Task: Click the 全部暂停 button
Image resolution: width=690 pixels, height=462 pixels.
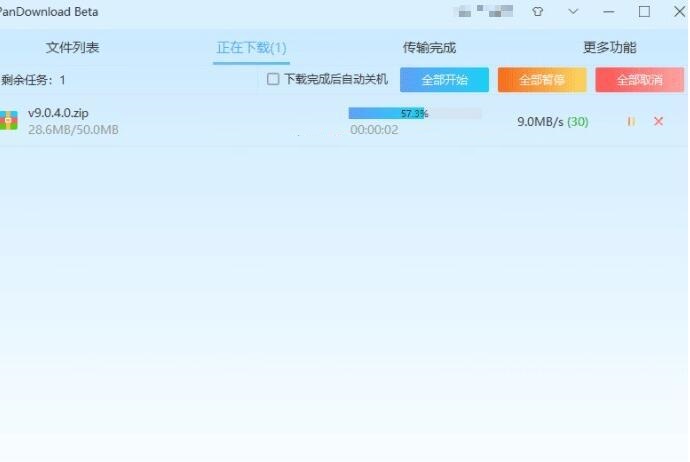Action: pyautogui.click(x=542, y=80)
